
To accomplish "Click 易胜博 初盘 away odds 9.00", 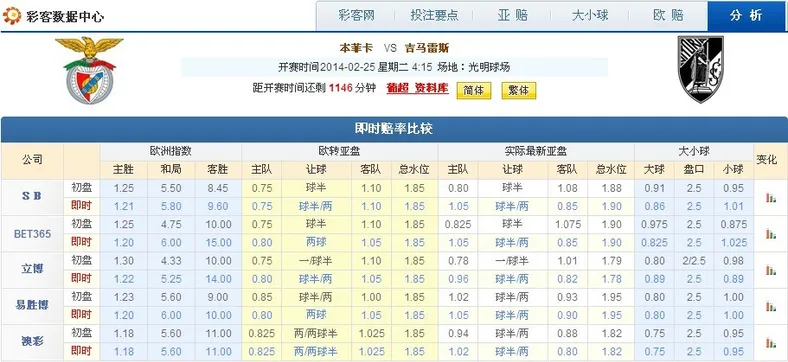I will pyautogui.click(x=218, y=297).
